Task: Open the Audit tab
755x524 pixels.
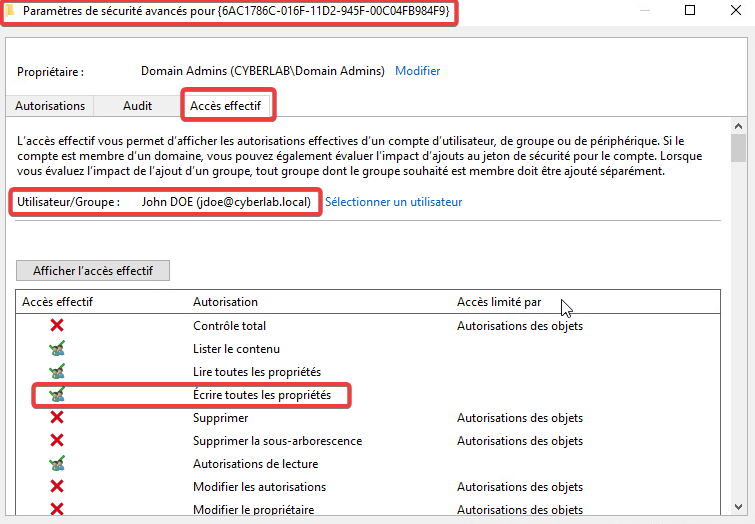Action: (x=137, y=105)
